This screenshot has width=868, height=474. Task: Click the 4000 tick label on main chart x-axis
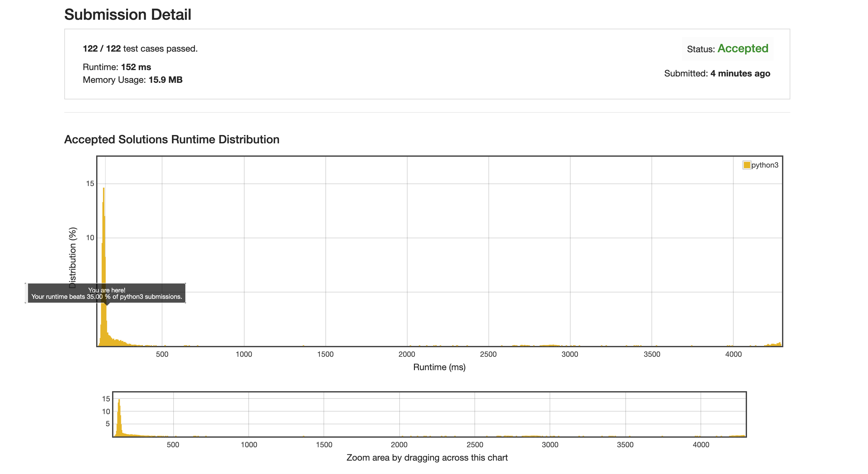tap(733, 354)
